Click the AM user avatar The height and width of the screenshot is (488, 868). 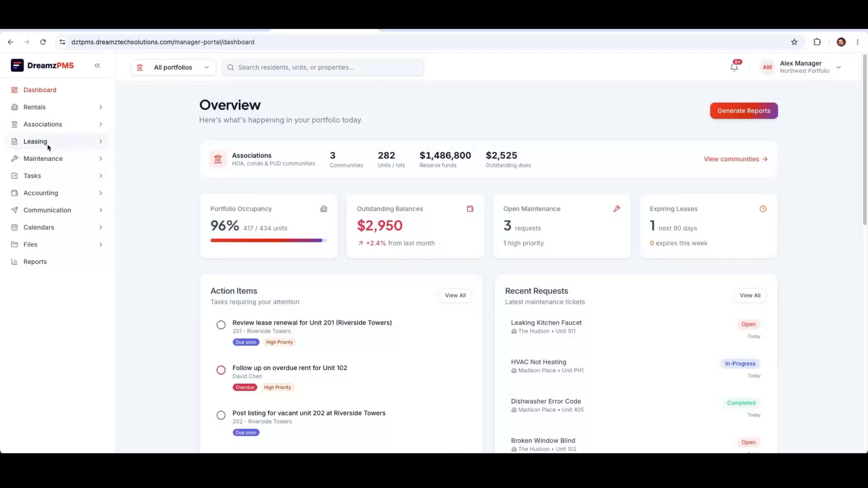(767, 67)
